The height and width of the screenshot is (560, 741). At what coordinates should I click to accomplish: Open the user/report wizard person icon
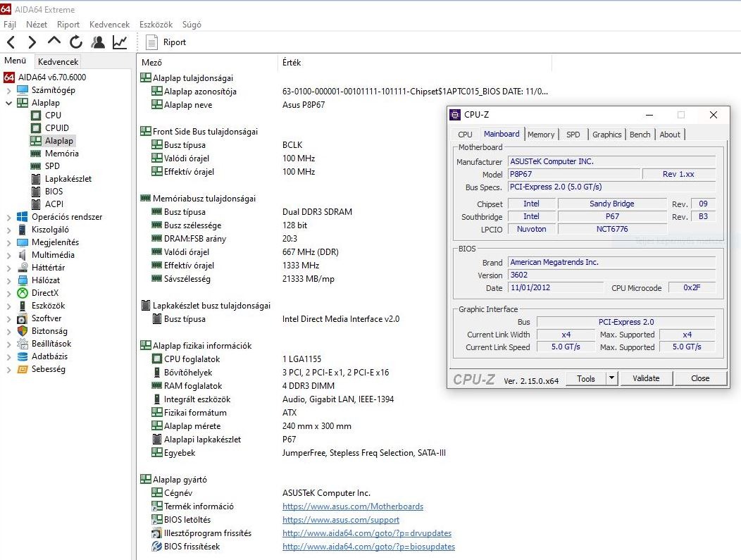click(x=99, y=42)
